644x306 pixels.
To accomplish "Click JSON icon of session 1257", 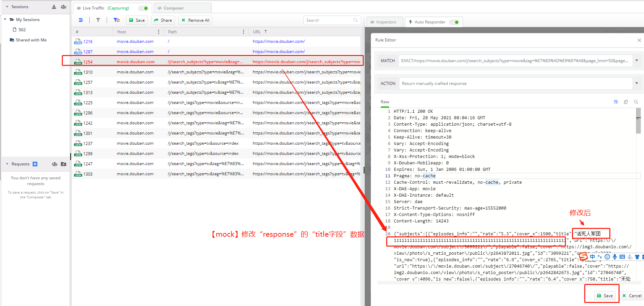I will click(78, 82).
